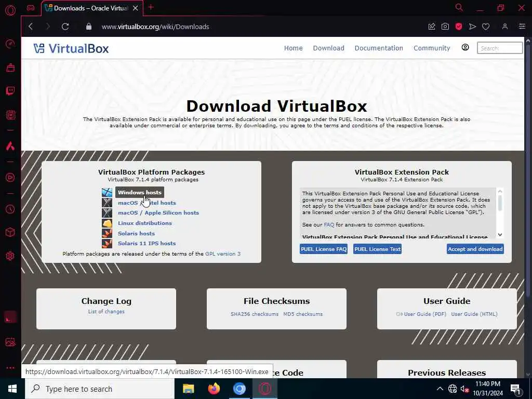The height and width of the screenshot is (399, 532).
Task: Open the Twitch sidebar panel
Action: coord(10,91)
